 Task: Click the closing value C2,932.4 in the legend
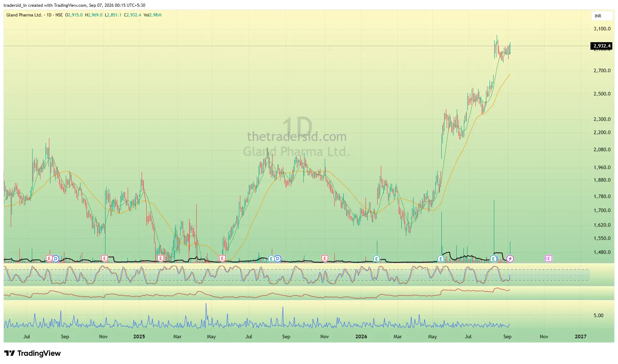pyautogui.click(x=132, y=15)
